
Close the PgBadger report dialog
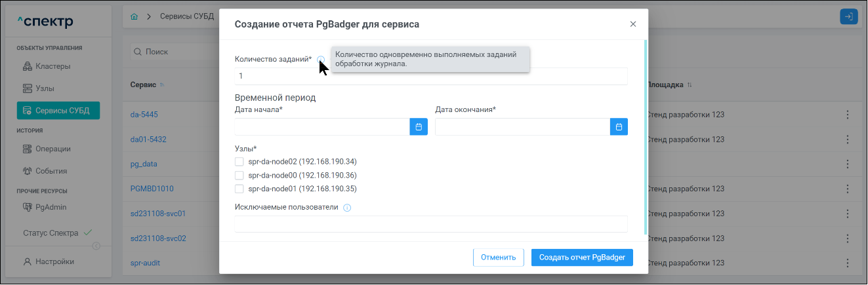point(633,24)
